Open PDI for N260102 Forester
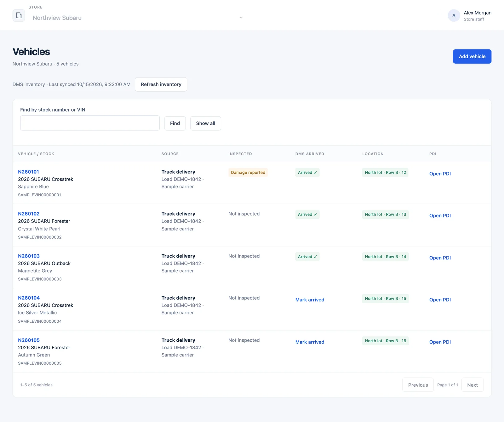Image resolution: width=504 pixels, height=422 pixels. [x=440, y=216]
